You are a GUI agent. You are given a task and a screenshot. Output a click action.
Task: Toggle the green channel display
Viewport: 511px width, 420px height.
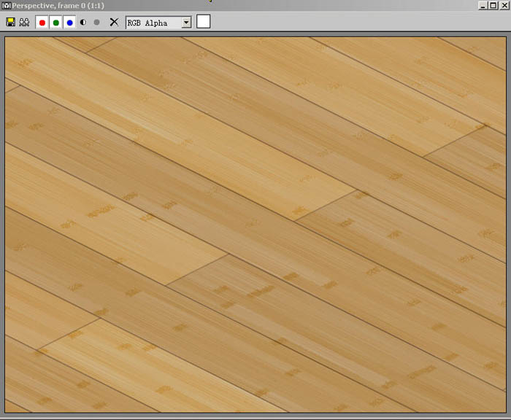pyautogui.click(x=56, y=23)
